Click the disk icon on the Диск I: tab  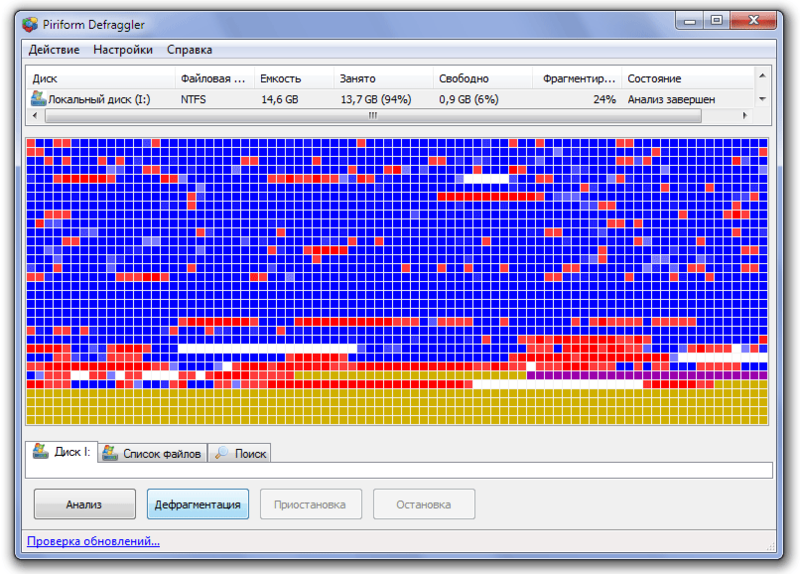pyautogui.click(x=40, y=451)
